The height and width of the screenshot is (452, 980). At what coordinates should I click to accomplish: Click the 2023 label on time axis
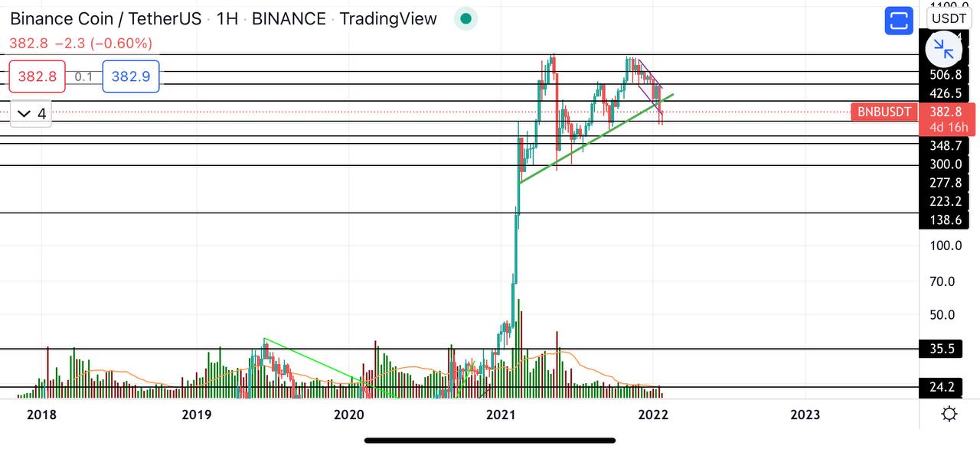(805, 415)
